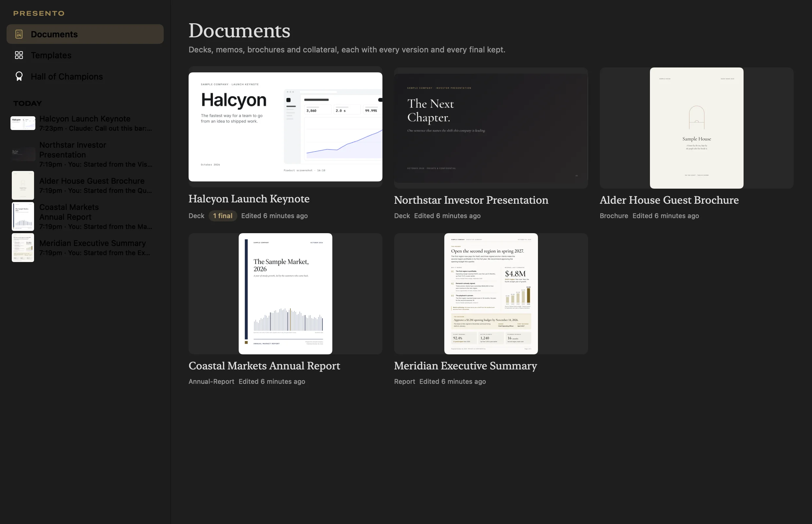The height and width of the screenshot is (524, 812).
Task: Open the Next Chapter dark card preview
Action: 491,128
